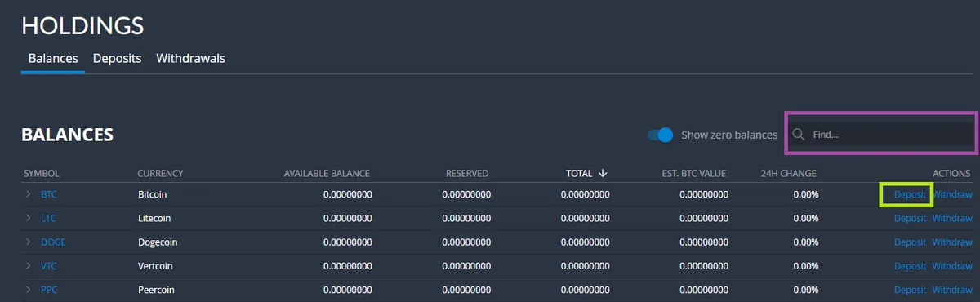Expand the LTC row chevron
Screen dimensions: 980x302
(x=28, y=218)
